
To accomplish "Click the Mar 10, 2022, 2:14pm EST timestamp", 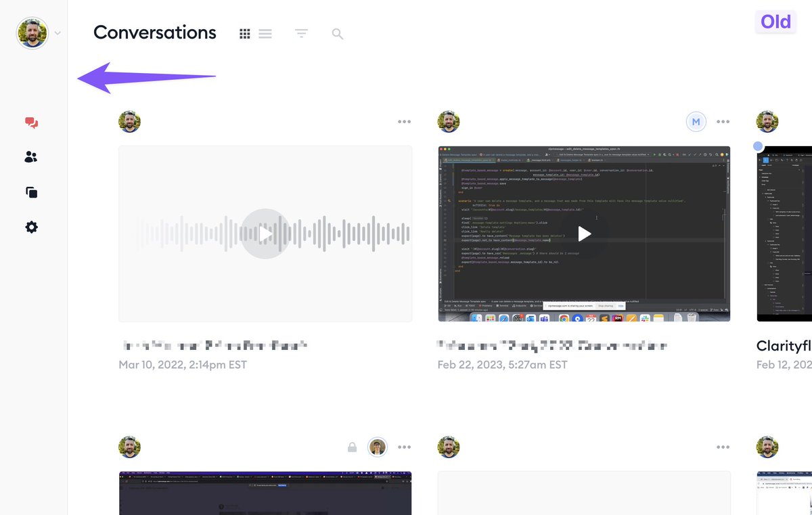I will coord(183,365).
